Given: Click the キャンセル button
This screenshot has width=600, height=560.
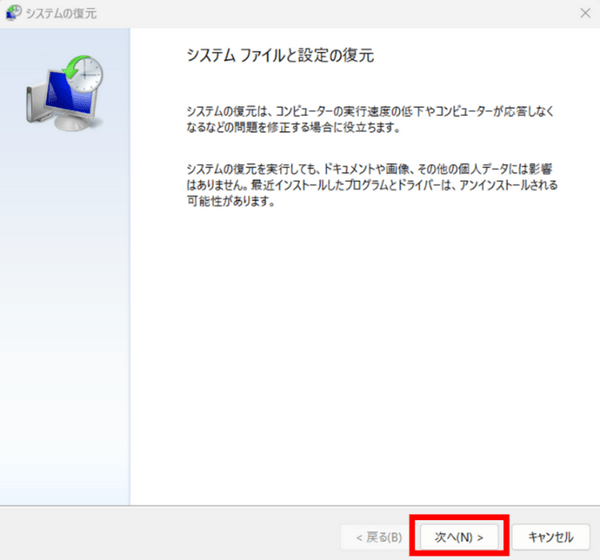Looking at the screenshot, I should point(551,537).
